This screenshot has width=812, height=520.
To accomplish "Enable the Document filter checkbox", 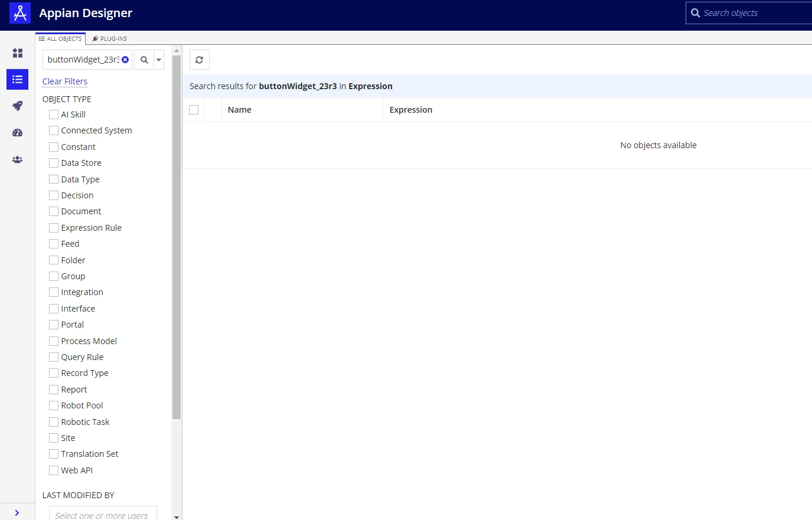I will [x=54, y=211].
